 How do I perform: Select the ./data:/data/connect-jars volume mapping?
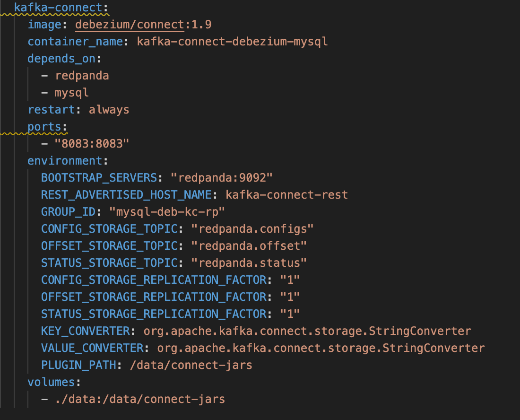point(140,399)
